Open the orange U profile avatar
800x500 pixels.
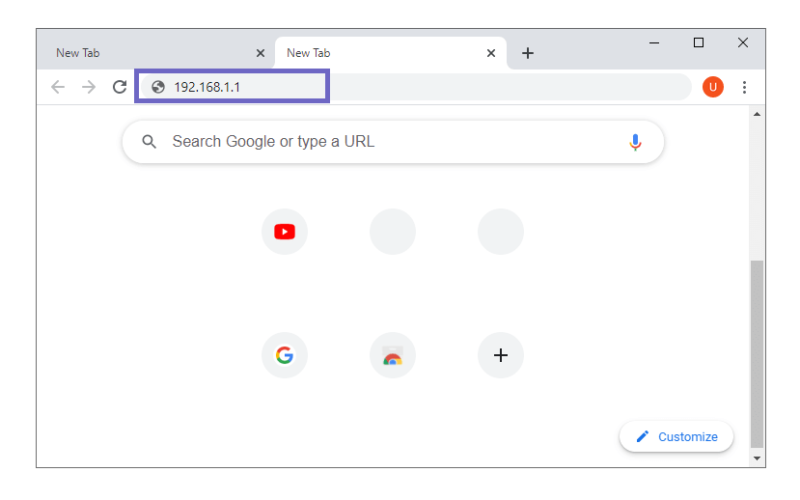tap(713, 87)
